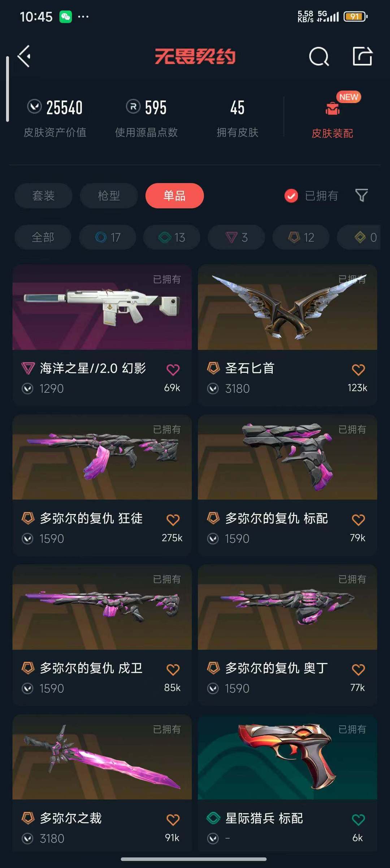
Task: Filter by blue tier with 17 items
Action: click(x=108, y=237)
